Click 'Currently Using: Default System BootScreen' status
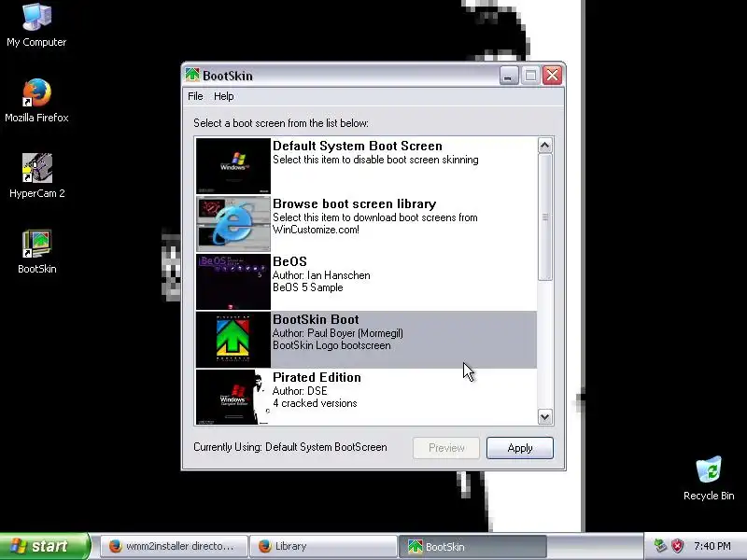Screen dimensions: 747x560 click(x=290, y=447)
